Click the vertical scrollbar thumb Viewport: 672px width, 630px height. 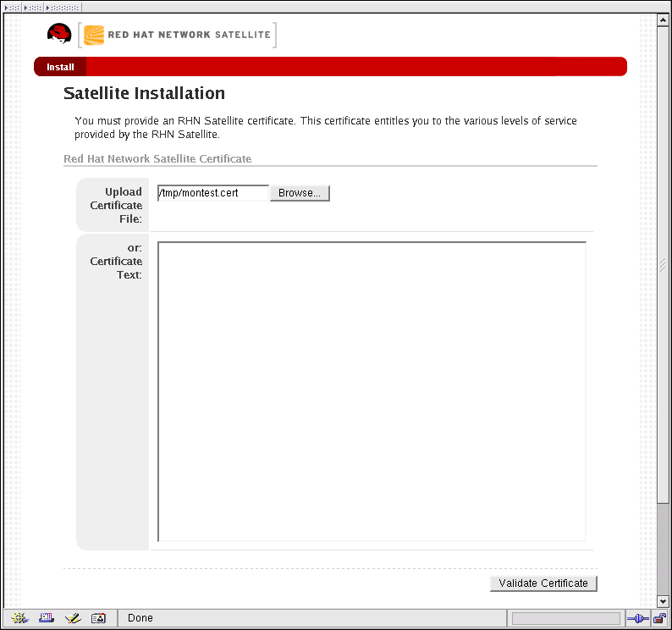(x=663, y=265)
